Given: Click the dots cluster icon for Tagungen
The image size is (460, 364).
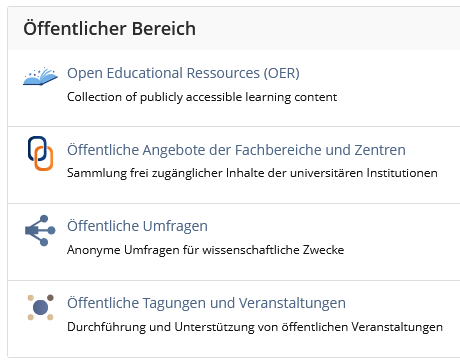Looking at the screenshot, I should [x=40, y=307].
